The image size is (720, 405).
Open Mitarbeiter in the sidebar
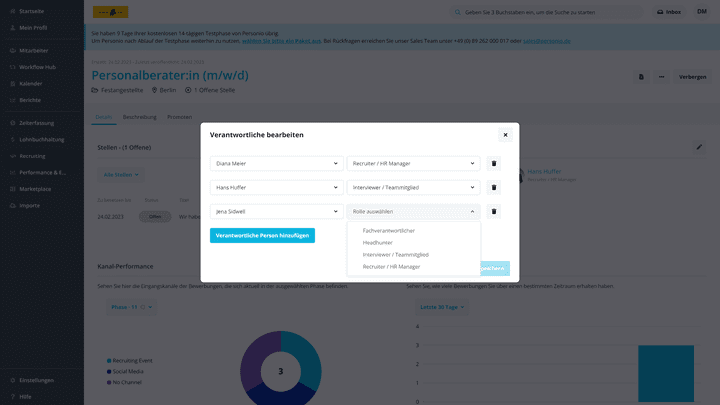34,51
